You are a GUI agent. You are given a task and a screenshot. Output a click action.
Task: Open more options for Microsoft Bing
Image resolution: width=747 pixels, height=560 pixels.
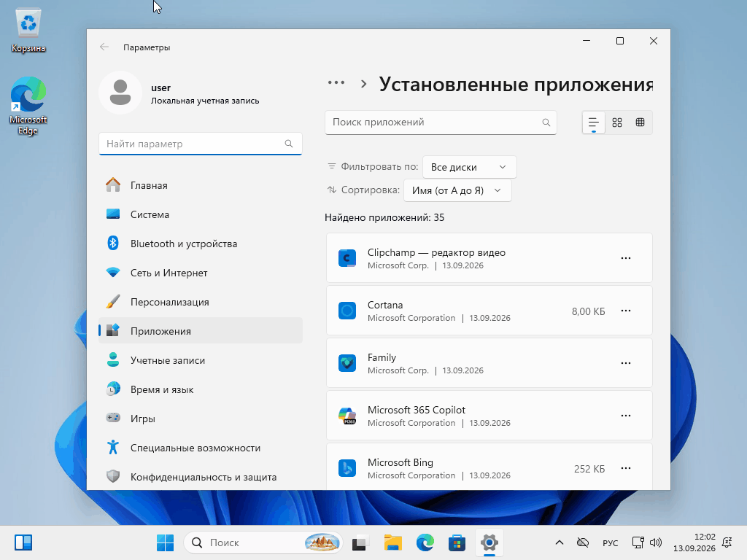[x=625, y=468]
